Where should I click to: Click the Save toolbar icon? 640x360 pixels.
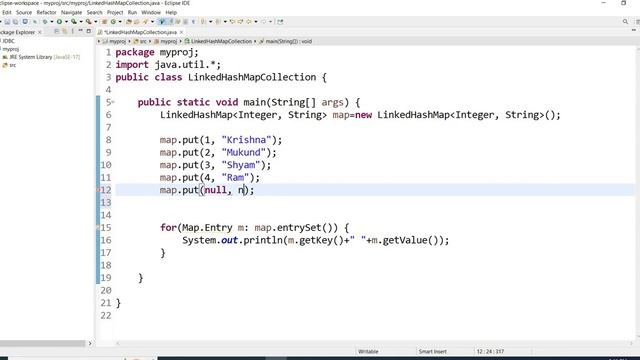click(x=7, y=22)
